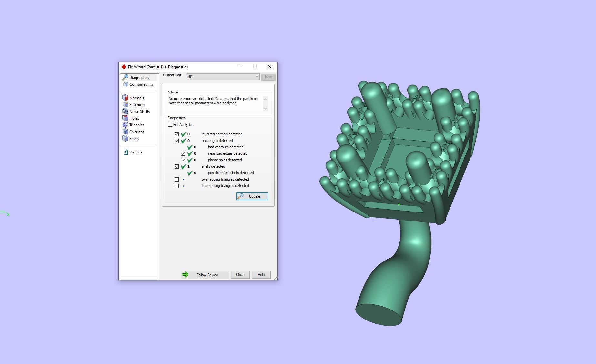
Task: Uncheck shells detected checkbox
Action: [177, 166]
